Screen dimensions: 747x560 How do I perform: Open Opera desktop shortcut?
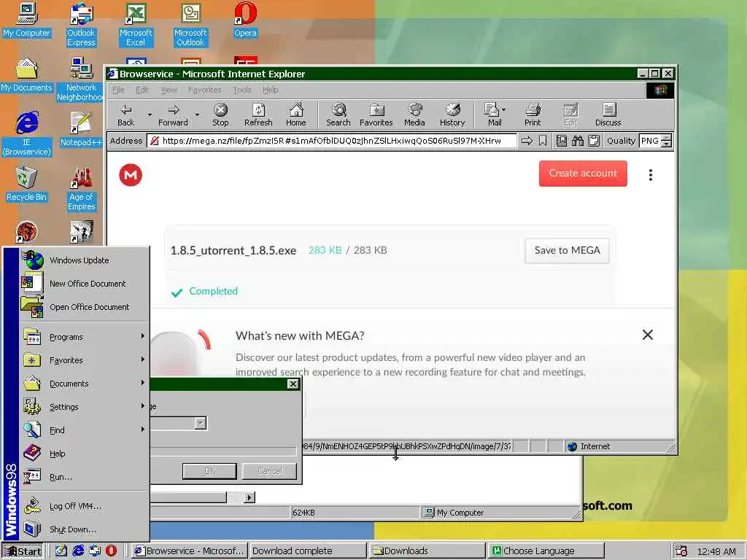[245, 20]
